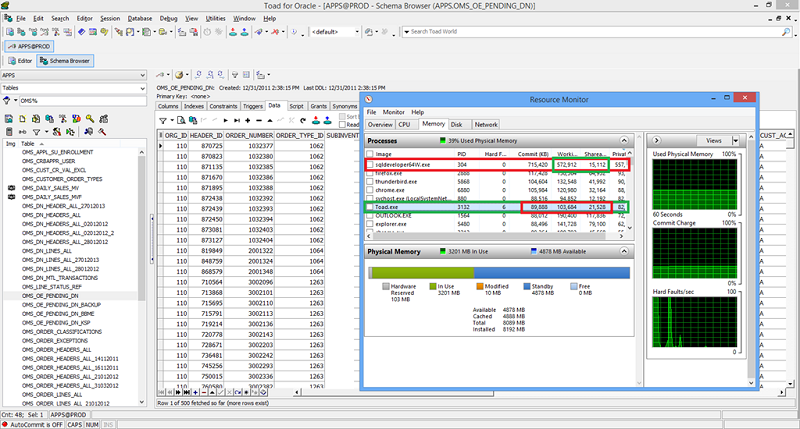Click the Commit (KB) column header
Viewport: 800px width, 429px height.
tap(534, 154)
